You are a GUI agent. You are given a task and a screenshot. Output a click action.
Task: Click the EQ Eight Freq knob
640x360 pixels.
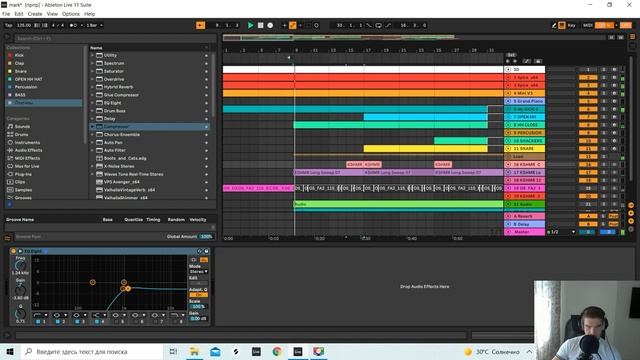tap(20, 266)
